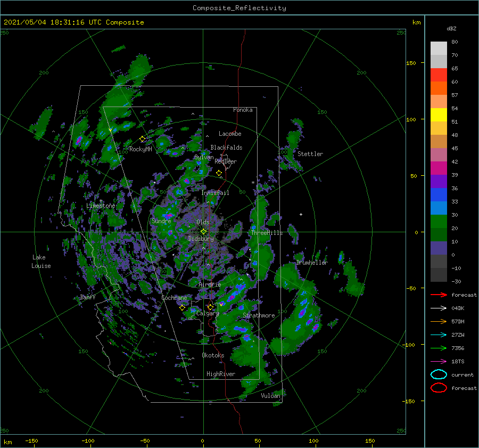Click the Vulcan city label
This screenshot has width=479, height=448.
click(271, 396)
